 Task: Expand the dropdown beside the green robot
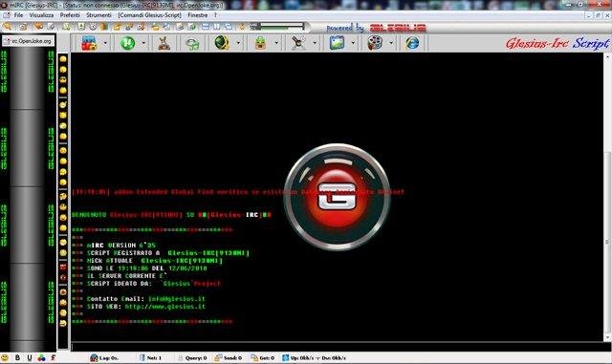point(276,43)
